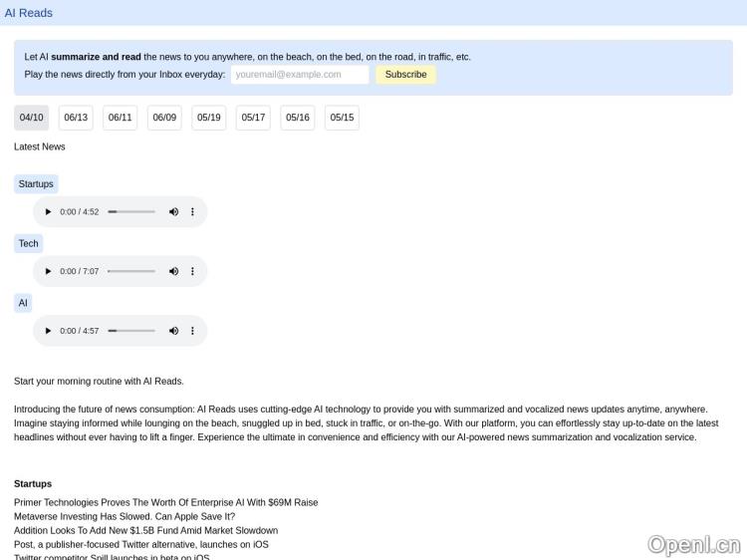The height and width of the screenshot is (560, 747).
Task: Play the Tech audio summary
Action: click(48, 271)
